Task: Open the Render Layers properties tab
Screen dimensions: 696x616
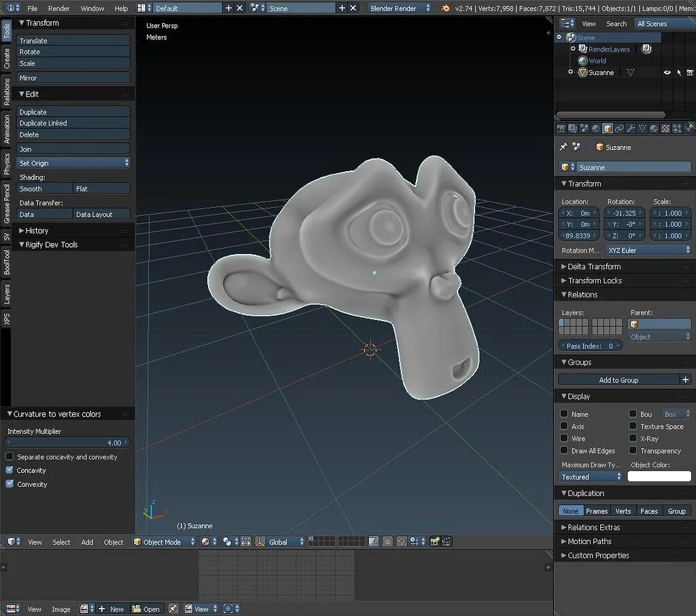Action: coord(572,128)
